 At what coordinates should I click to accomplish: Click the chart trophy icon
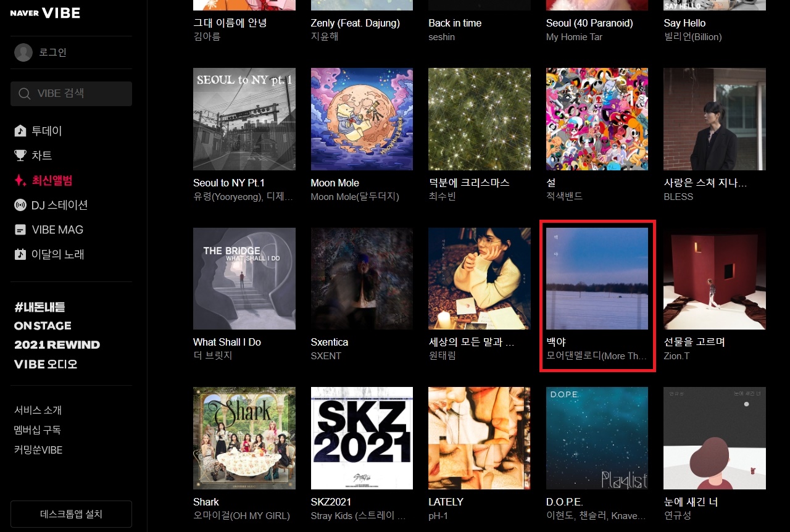coord(20,156)
